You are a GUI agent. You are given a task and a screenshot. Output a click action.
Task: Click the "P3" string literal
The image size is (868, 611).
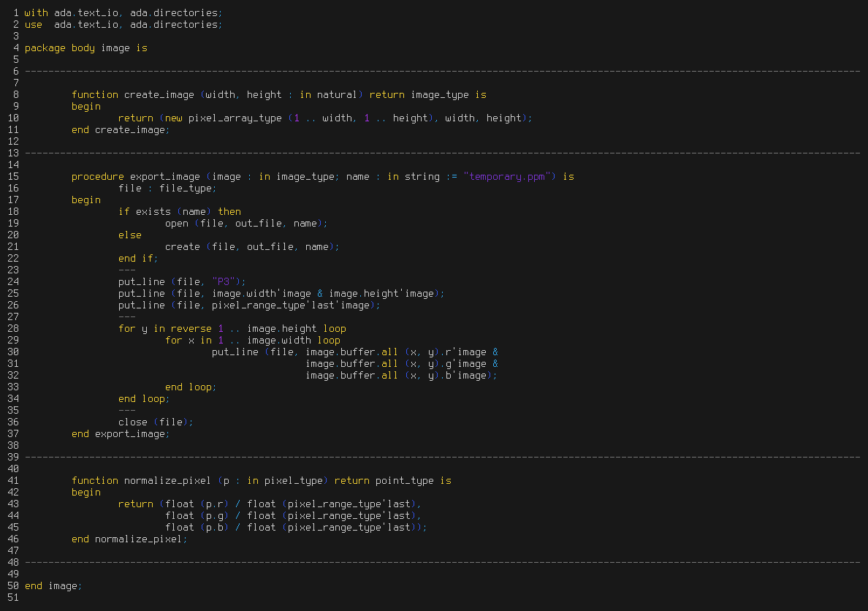(x=223, y=282)
